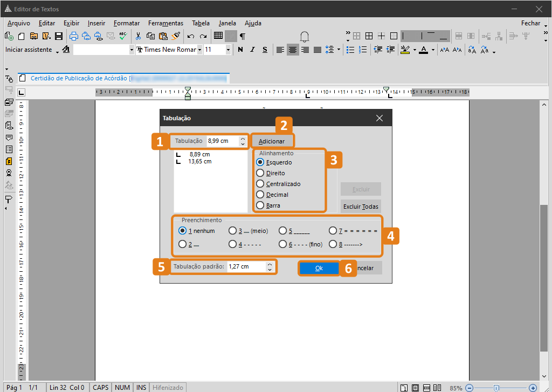Click the Cut scissors icon
The image size is (552, 392).
(138, 36)
